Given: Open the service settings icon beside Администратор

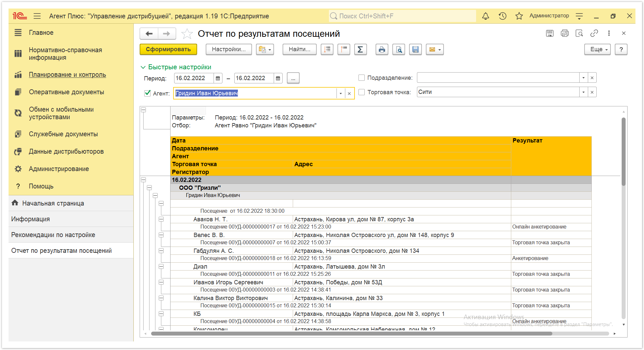Looking at the screenshot, I should pyautogui.click(x=579, y=16).
